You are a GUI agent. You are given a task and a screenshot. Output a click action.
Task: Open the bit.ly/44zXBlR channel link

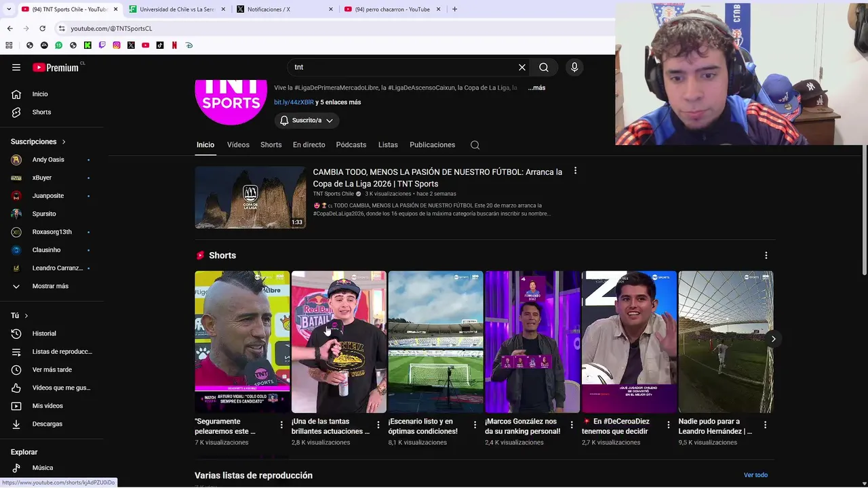click(x=294, y=102)
